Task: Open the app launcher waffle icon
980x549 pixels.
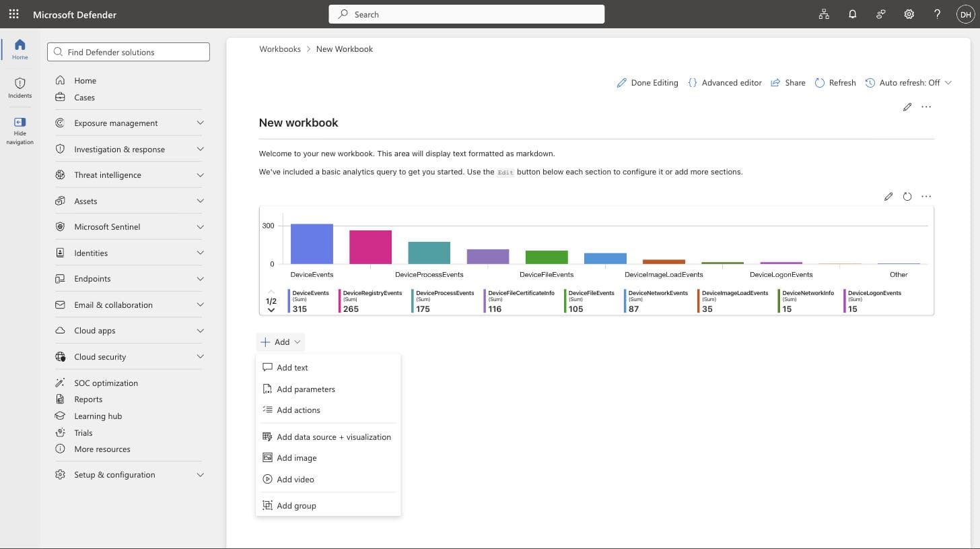Action: click(13, 14)
